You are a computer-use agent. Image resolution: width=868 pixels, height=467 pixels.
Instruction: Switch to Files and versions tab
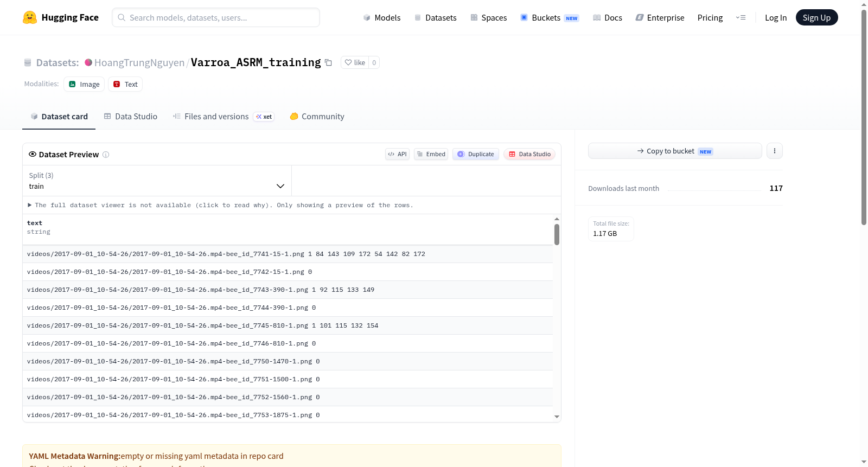click(224, 117)
